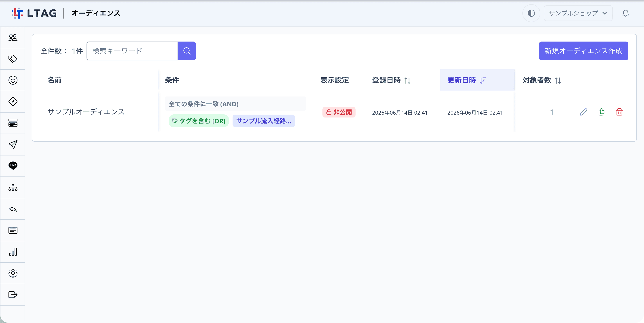
Task: Click the 非公開 status badge
Action: (339, 112)
